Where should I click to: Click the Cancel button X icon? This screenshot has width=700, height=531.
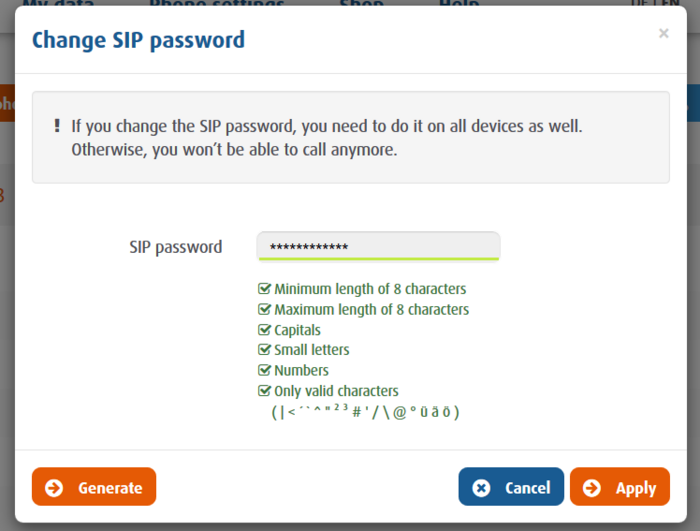tap(481, 488)
